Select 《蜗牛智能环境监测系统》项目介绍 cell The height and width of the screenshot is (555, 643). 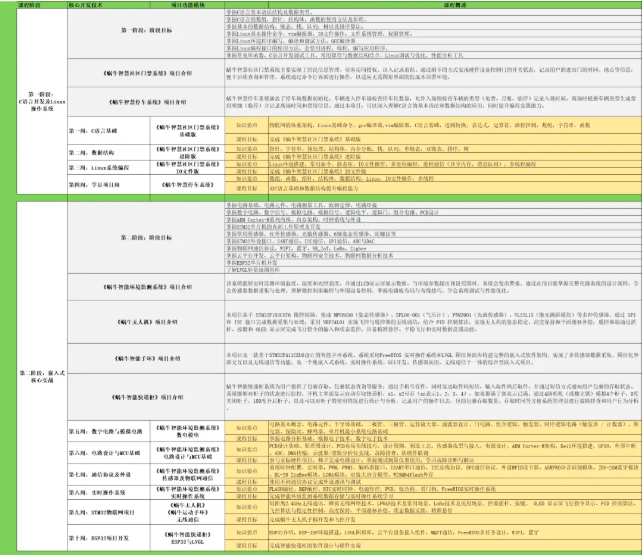146,287
